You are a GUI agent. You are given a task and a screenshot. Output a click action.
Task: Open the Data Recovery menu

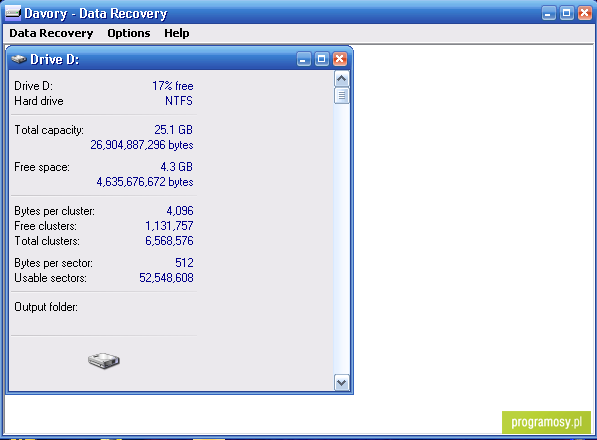pos(51,33)
